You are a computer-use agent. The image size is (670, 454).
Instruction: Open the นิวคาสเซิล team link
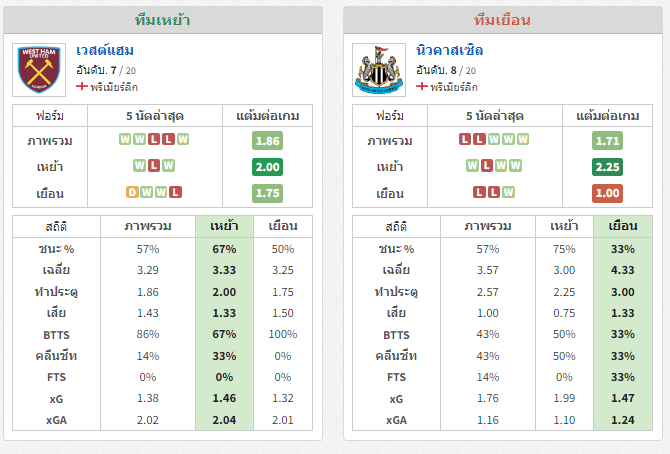pyautogui.click(x=450, y=50)
